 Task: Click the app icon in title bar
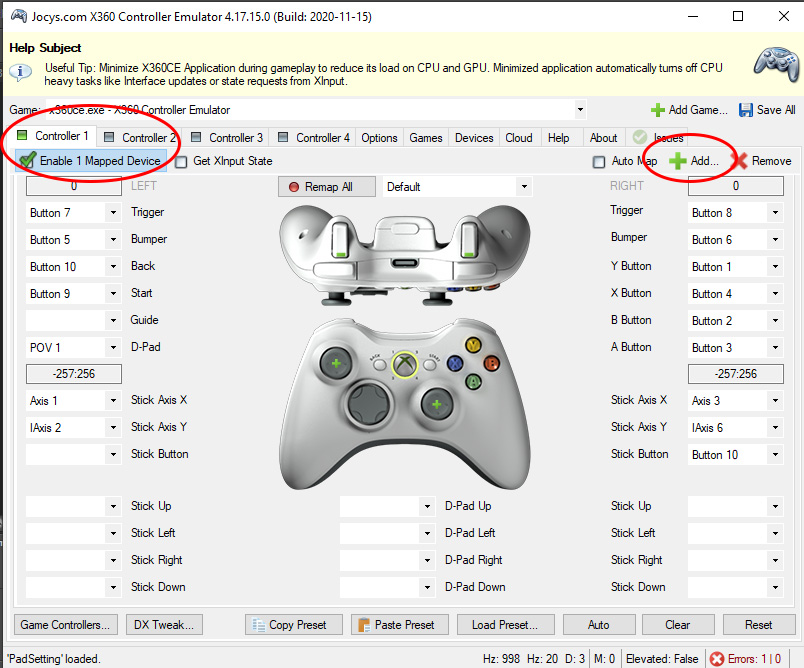(x=19, y=16)
